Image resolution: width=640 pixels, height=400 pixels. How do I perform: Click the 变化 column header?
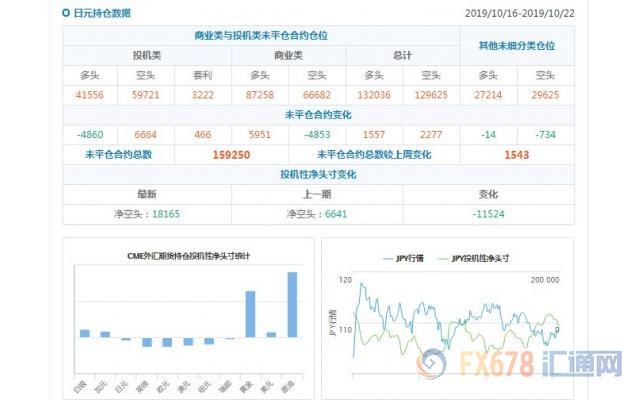[x=488, y=194]
